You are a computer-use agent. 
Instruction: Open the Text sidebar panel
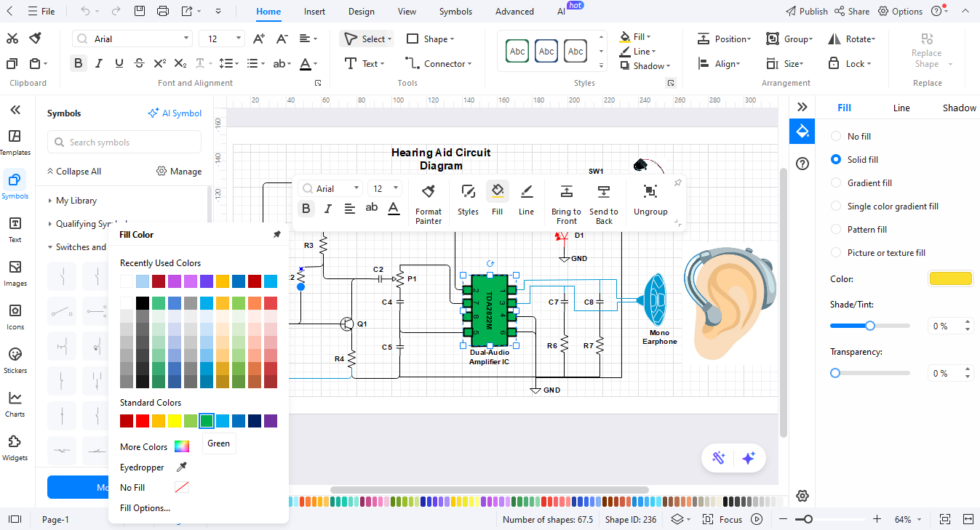point(15,229)
